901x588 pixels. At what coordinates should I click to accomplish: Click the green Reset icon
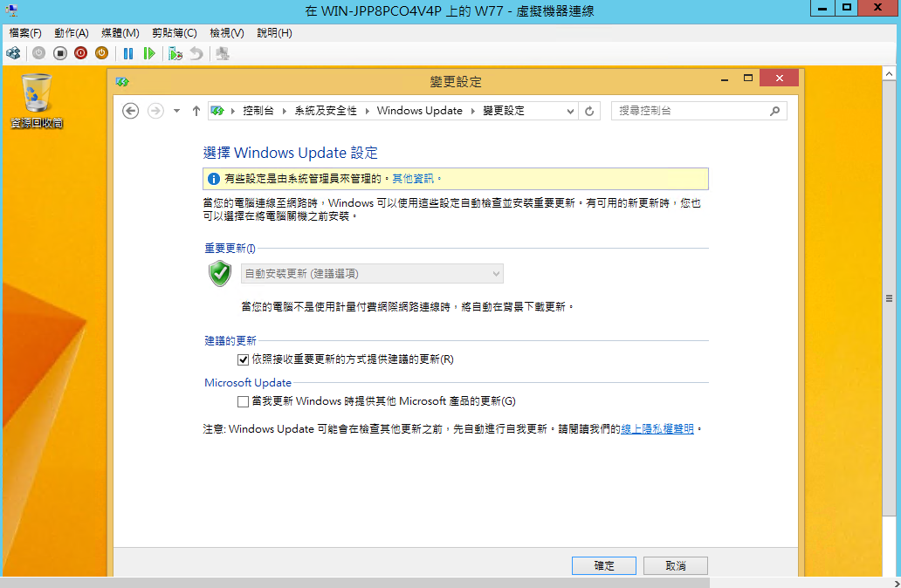coord(148,53)
